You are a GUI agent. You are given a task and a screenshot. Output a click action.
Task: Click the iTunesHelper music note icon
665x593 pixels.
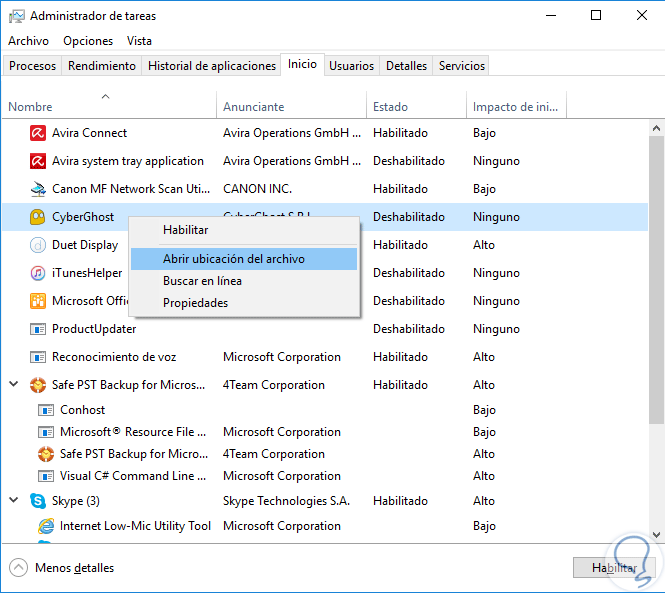click(x=38, y=273)
